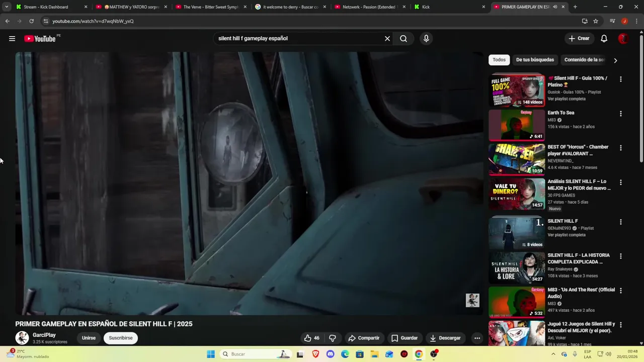Go back in Chrome navigation

(7, 21)
